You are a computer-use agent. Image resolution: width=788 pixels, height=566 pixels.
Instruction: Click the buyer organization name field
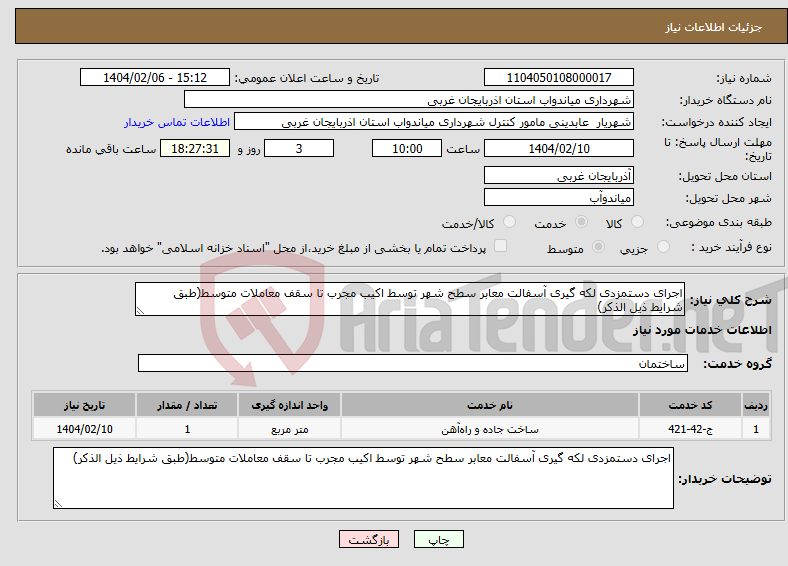(409, 100)
